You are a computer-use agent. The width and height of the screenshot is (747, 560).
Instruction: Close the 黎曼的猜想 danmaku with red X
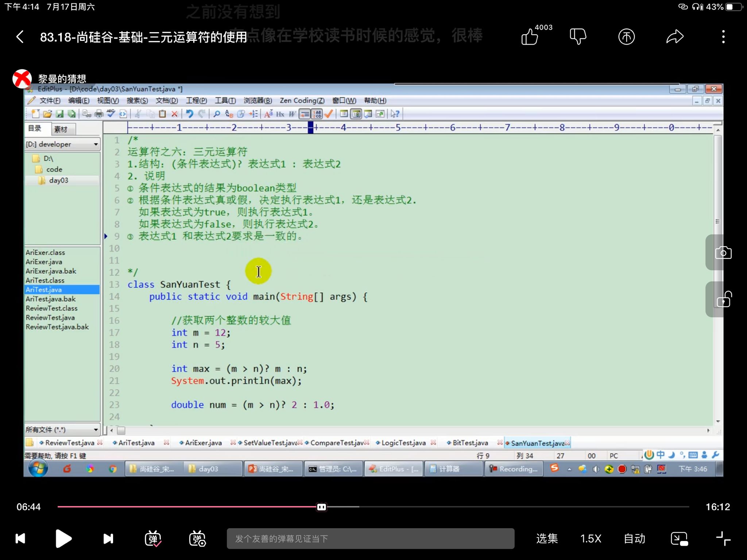22,79
